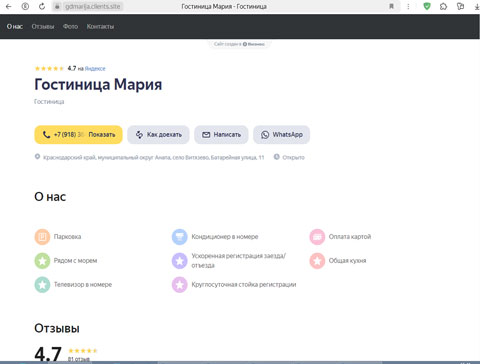Select the 'О нас' navigation tab
The width and height of the screenshot is (480, 364).
point(15,26)
